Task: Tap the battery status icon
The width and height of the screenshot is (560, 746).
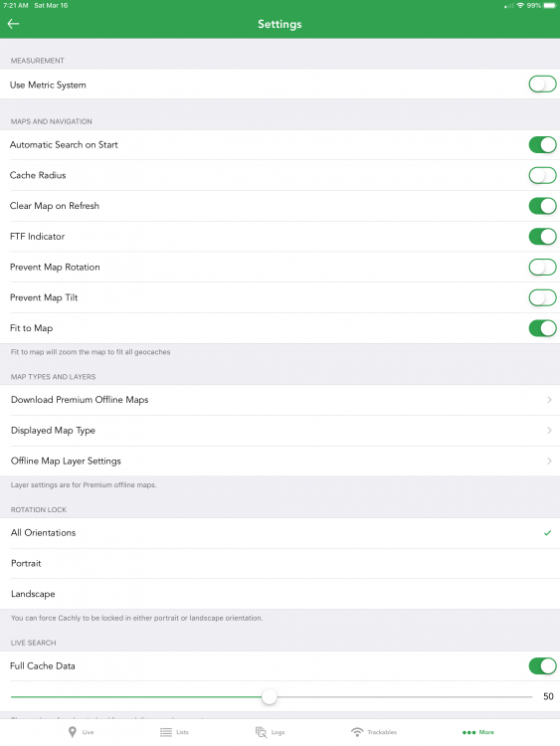Action: point(550,6)
